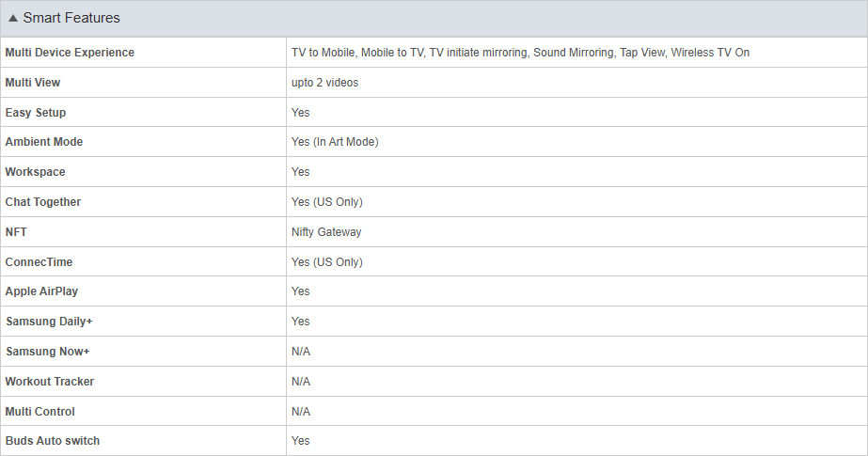The height and width of the screenshot is (456, 868).
Task: Click the Multi Control row label
Action: (39, 412)
